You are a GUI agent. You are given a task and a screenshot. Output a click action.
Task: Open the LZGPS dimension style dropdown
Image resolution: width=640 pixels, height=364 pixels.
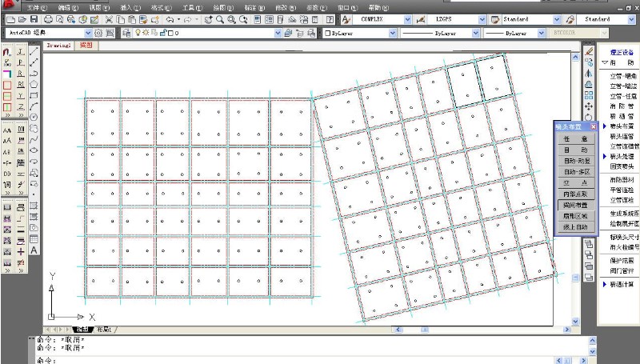[482, 19]
